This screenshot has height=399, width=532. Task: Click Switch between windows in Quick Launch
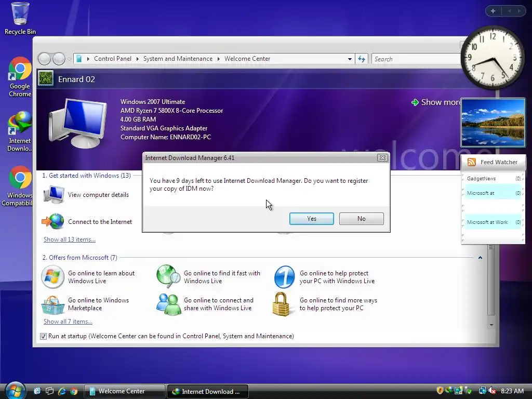[x=49, y=391]
